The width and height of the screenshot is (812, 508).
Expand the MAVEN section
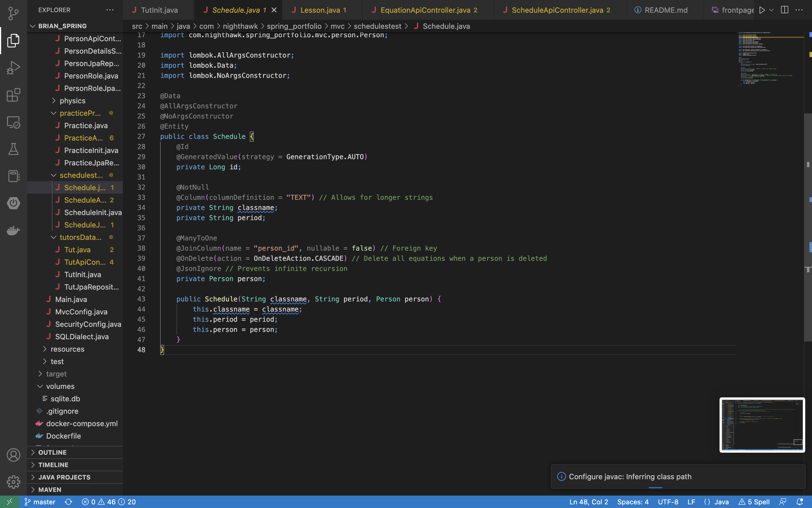coord(75,490)
